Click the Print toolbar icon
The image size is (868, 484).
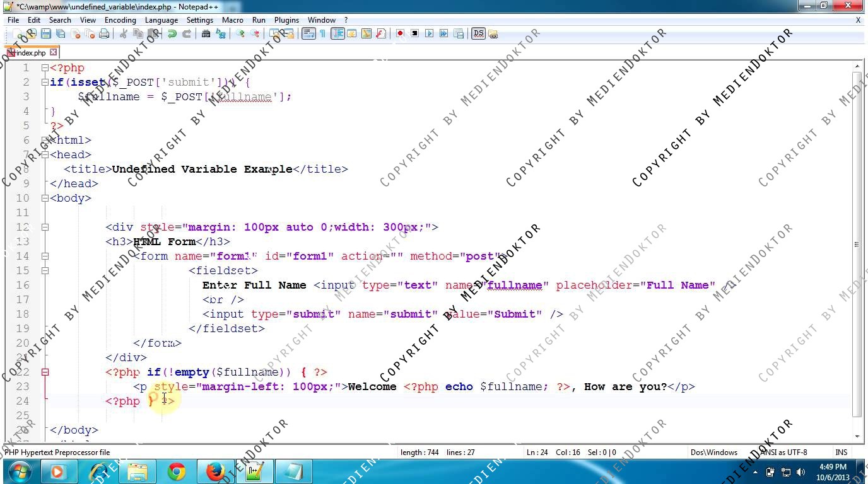pos(104,34)
